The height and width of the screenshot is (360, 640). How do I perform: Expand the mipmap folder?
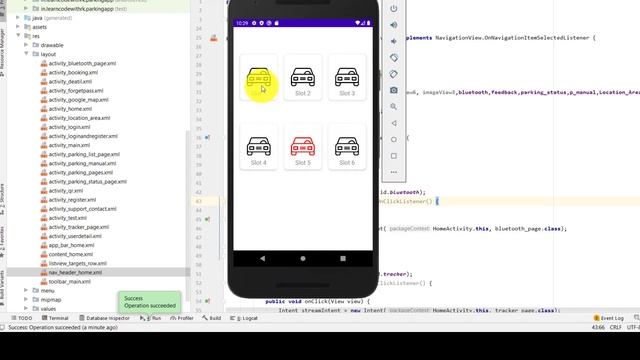click(x=26, y=299)
